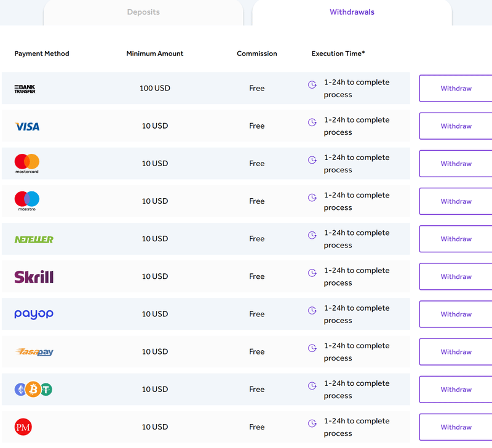Click the Commission column header
Image resolution: width=492 pixels, height=448 pixels.
coord(257,54)
